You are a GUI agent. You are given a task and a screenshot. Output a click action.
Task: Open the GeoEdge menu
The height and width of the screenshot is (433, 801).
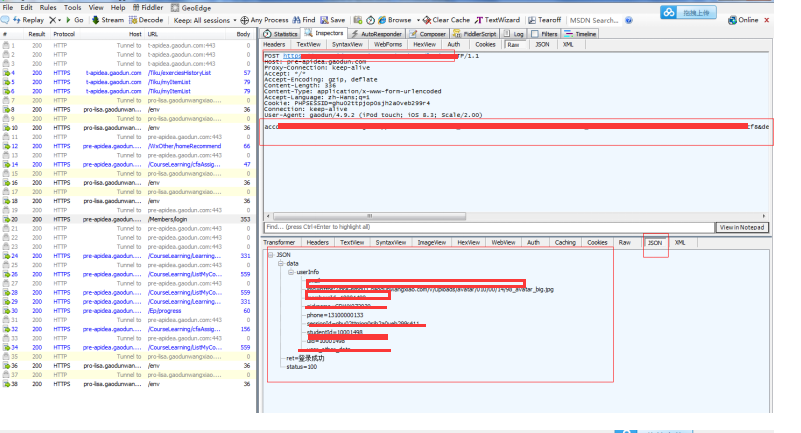[191, 8]
